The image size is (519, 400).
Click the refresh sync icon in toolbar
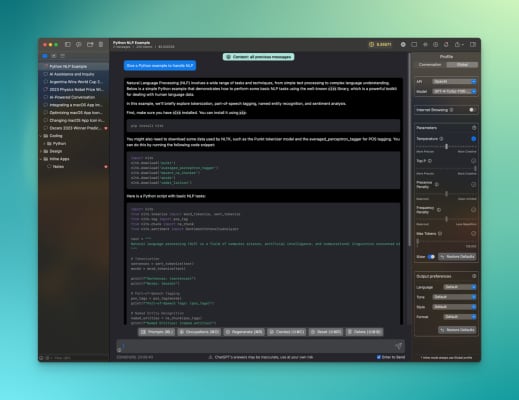pos(446,44)
